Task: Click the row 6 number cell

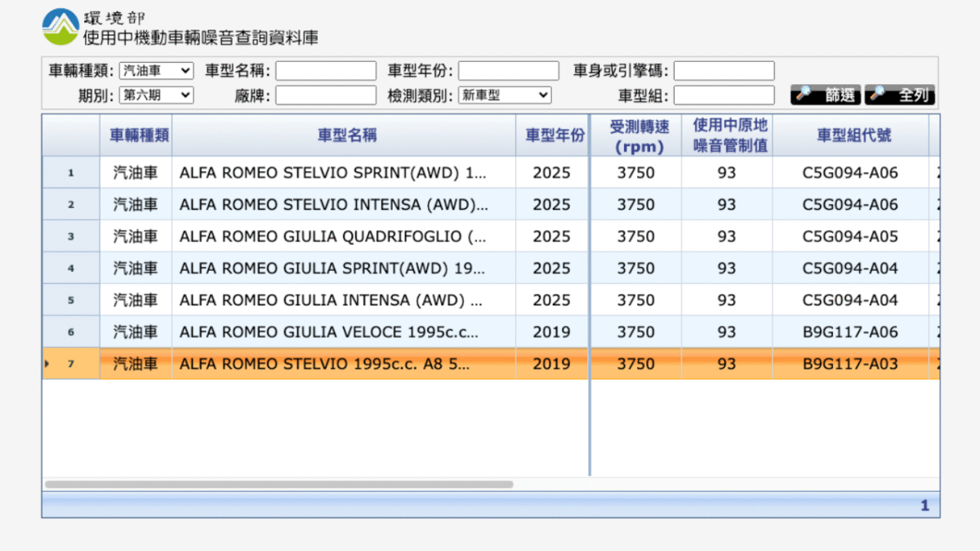Action: click(x=71, y=332)
